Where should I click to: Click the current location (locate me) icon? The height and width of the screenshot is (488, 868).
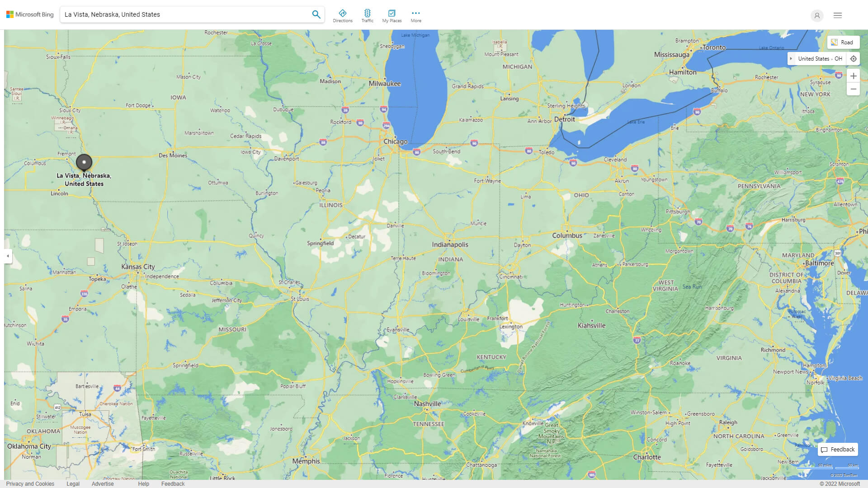click(x=854, y=58)
